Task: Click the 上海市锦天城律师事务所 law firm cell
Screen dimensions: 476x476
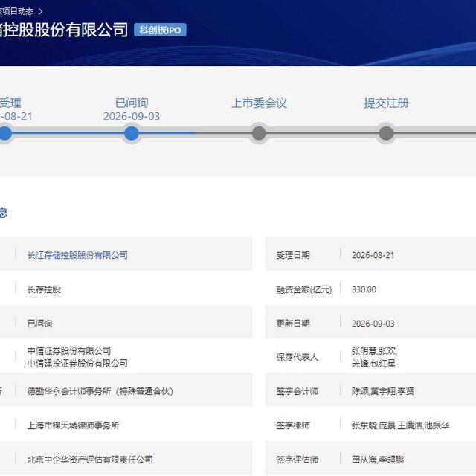Action: (73, 425)
